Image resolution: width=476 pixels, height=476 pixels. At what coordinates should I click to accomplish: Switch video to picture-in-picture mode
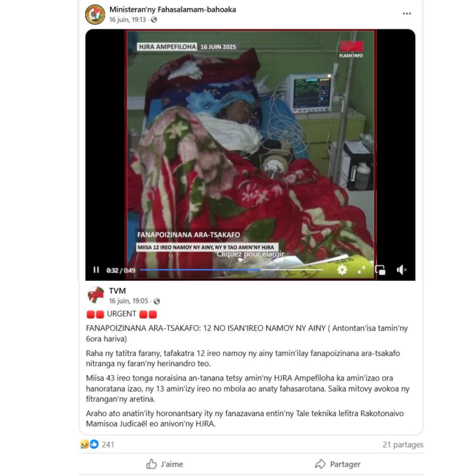point(380,270)
